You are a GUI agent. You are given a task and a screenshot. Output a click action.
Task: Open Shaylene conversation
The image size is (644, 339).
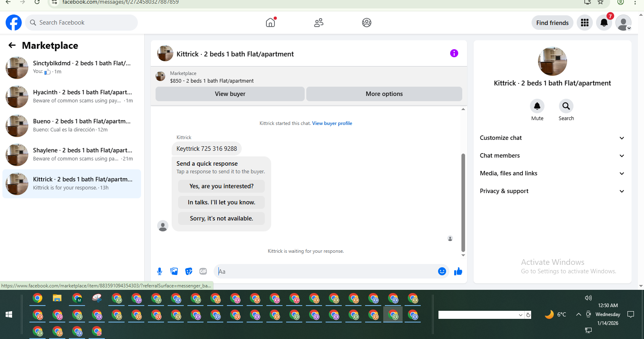72,155
